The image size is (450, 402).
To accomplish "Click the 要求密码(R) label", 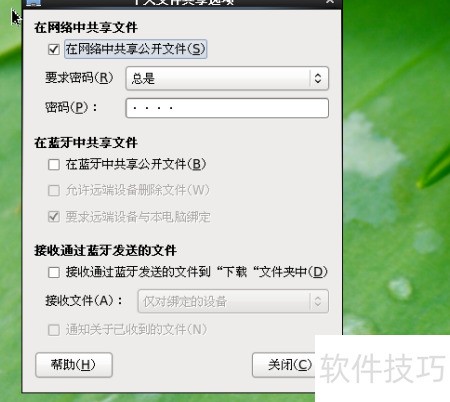I will pyautogui.click(x=79, y=78).
